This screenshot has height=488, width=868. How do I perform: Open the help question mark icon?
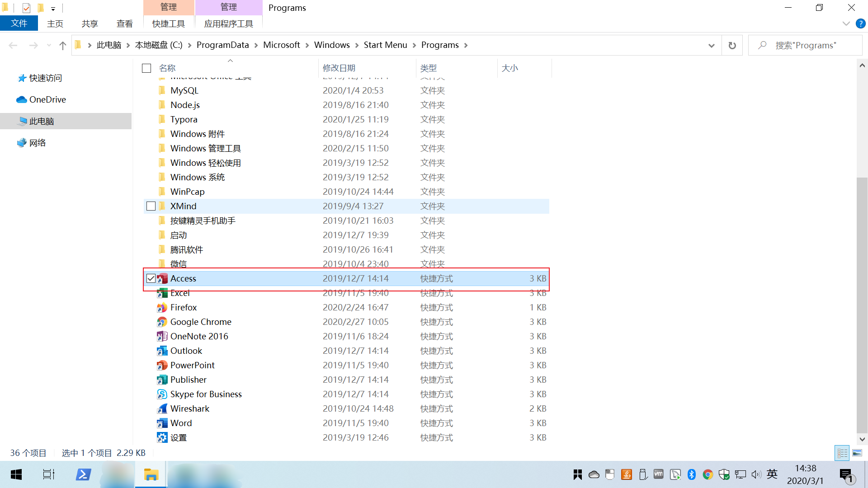click(860, 23)
